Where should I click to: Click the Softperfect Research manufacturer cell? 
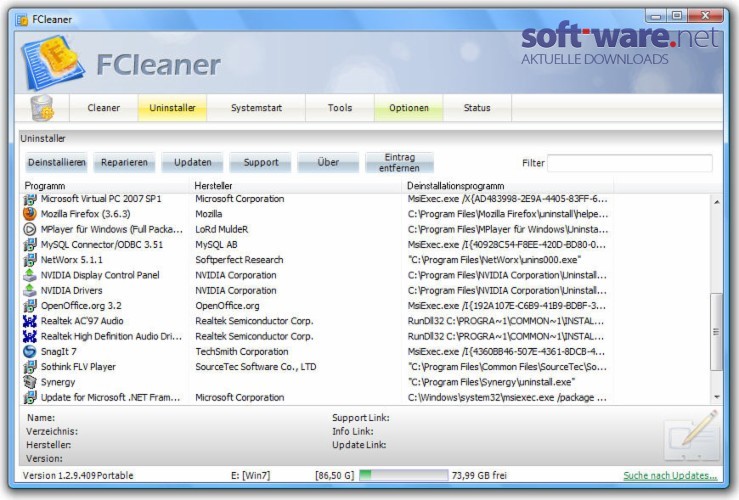[239, 260]
